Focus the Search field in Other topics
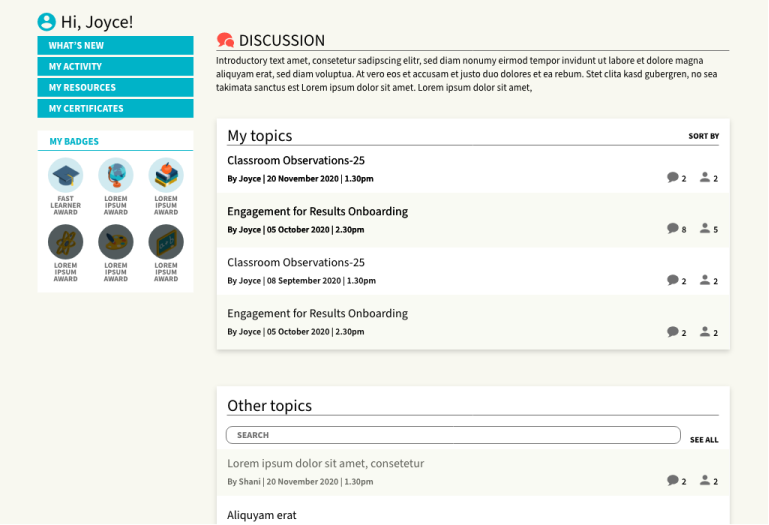769x525 pixels. (453, 435)
